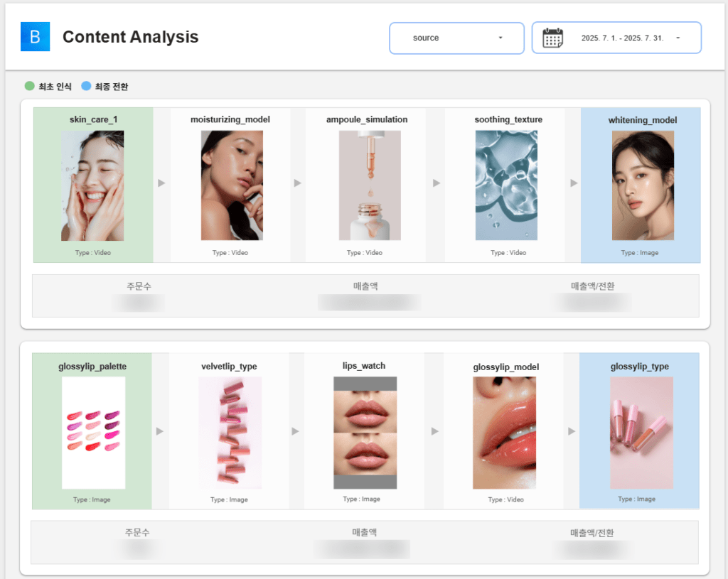This screenshot has height=579, width=728.
Task: Click arrow between glossylip_palette and velvetlip_type
Action: pos(160,431)
